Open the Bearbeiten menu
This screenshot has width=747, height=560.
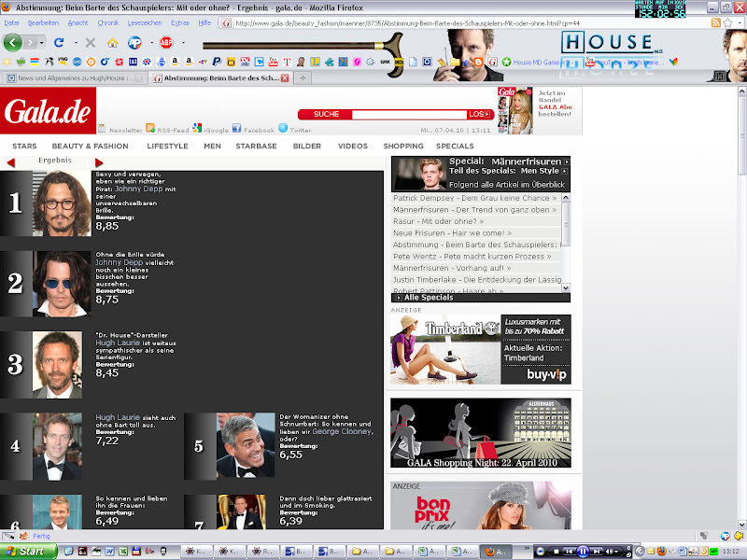43,22
